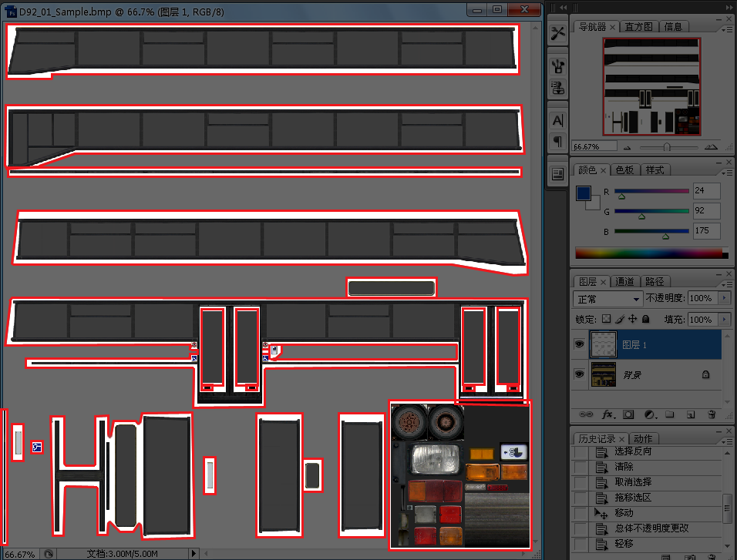737x560 pixels.
Task: Switch to the 直方图 tab
Action: pos(638,27)
